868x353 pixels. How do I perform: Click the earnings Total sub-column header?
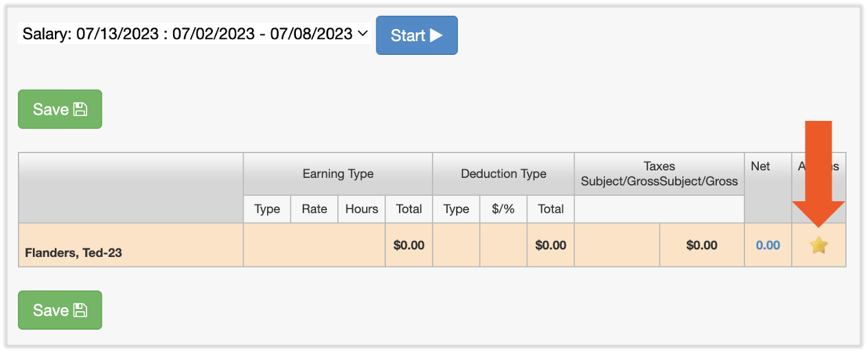409,209
